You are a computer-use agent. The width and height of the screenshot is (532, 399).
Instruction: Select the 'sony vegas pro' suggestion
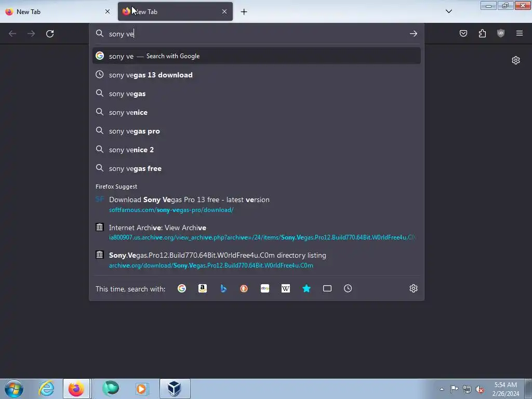pyautogui.click(x=257, y=131)
